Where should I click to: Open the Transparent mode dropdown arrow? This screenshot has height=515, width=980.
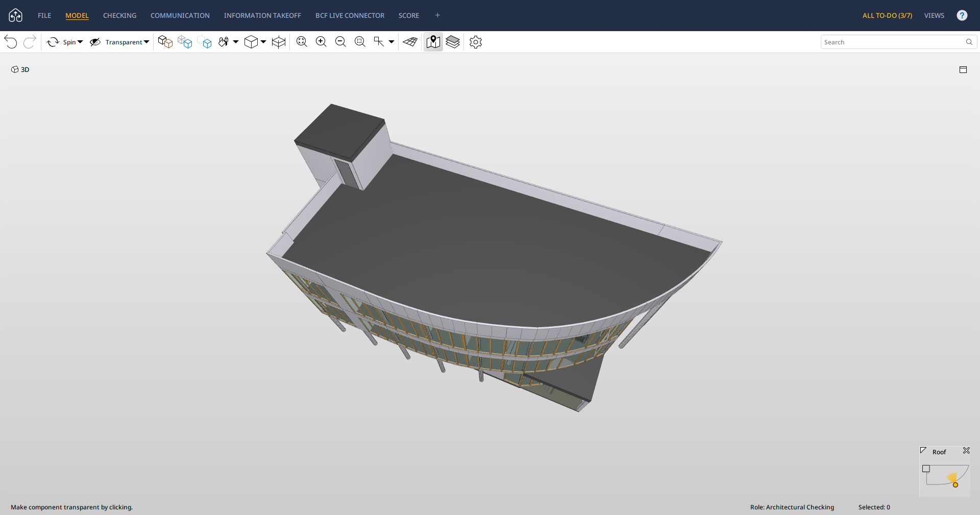tap(146, 42)
